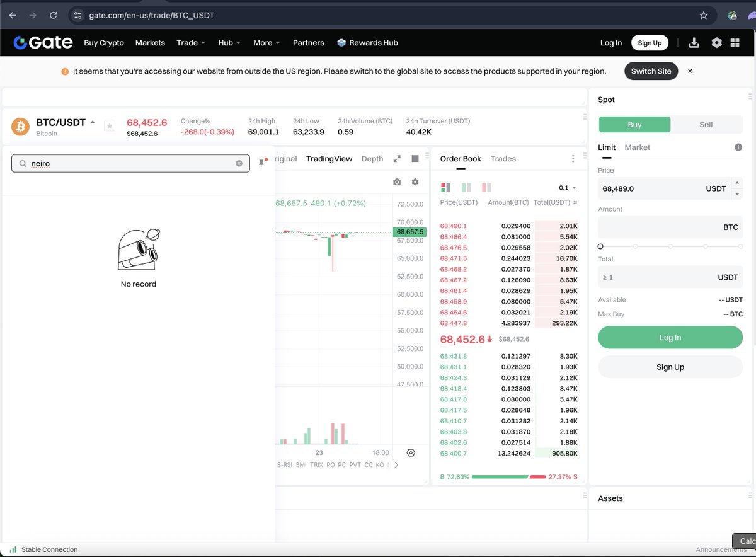This screenshot has width=756, height=557.
Task: Open the order book three-dot menu
Action: click(x=573, y=159)
